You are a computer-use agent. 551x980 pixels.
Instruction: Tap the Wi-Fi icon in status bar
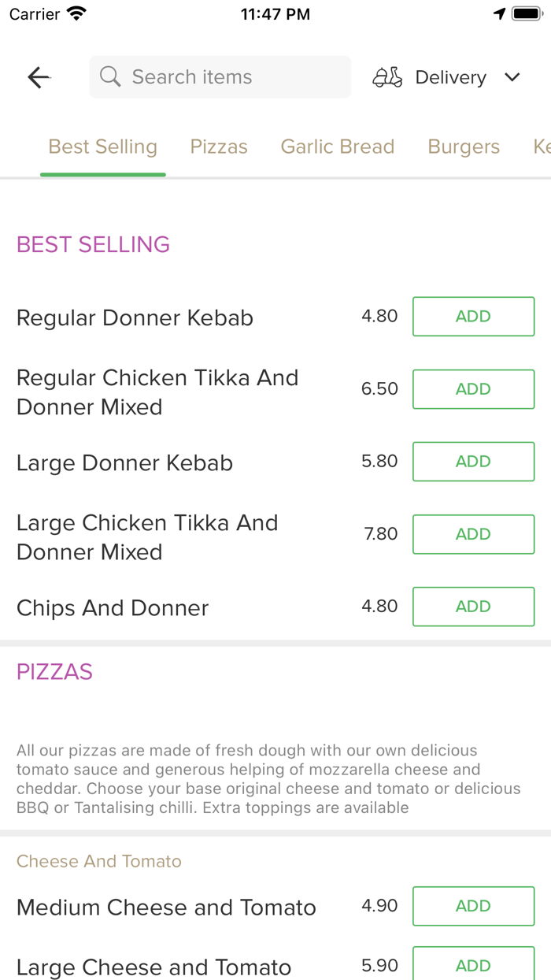(x=75, y=13)
